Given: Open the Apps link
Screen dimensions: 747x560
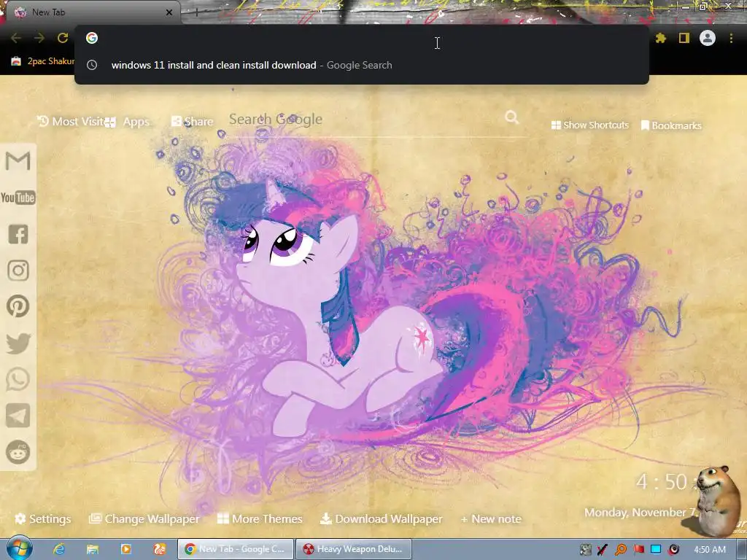Looking at the screenshot, I should 128,122.
